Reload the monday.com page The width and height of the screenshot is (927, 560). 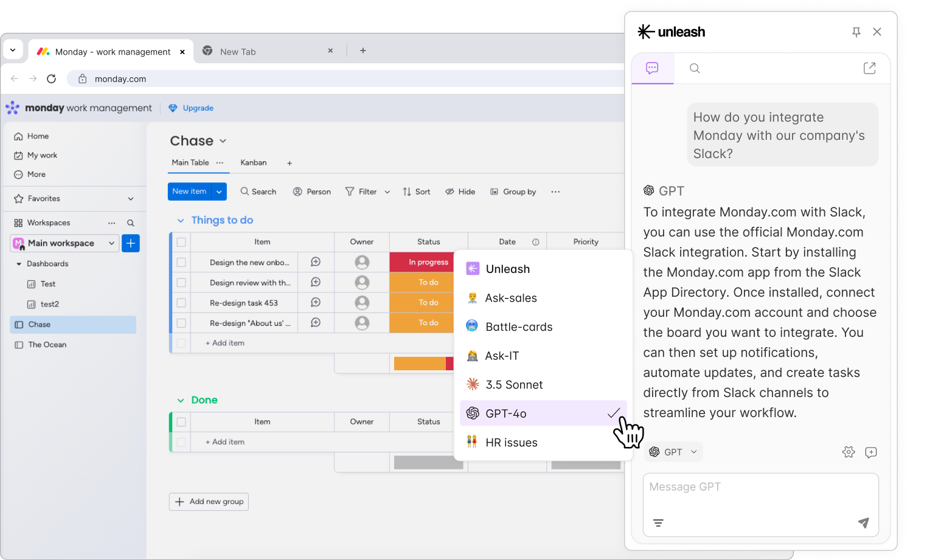[52, 78]
